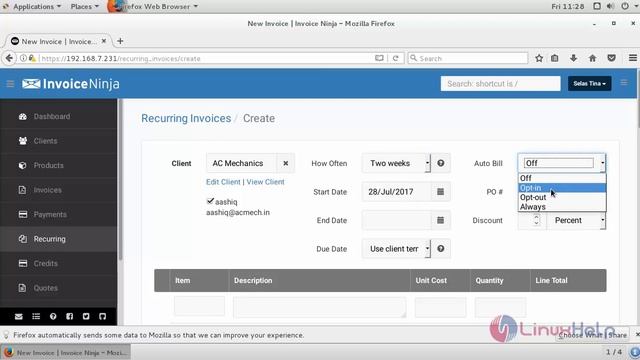Click the help question icon in sidebar footer
This screenshot has height=360, width=640.
[x=53, y=316]
